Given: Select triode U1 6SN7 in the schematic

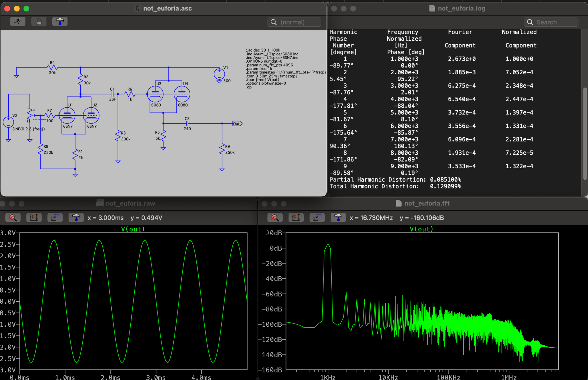Looking at the screenshot, I should (67, 115).
